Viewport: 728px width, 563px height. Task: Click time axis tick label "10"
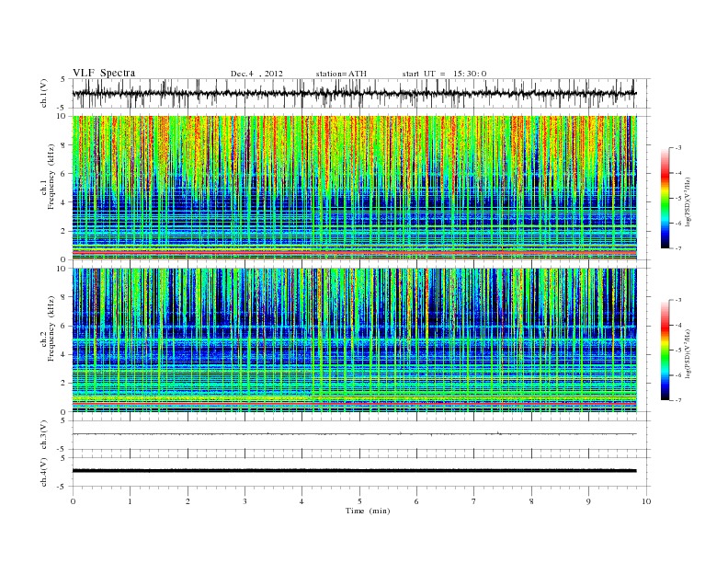[x=646, y=501]
